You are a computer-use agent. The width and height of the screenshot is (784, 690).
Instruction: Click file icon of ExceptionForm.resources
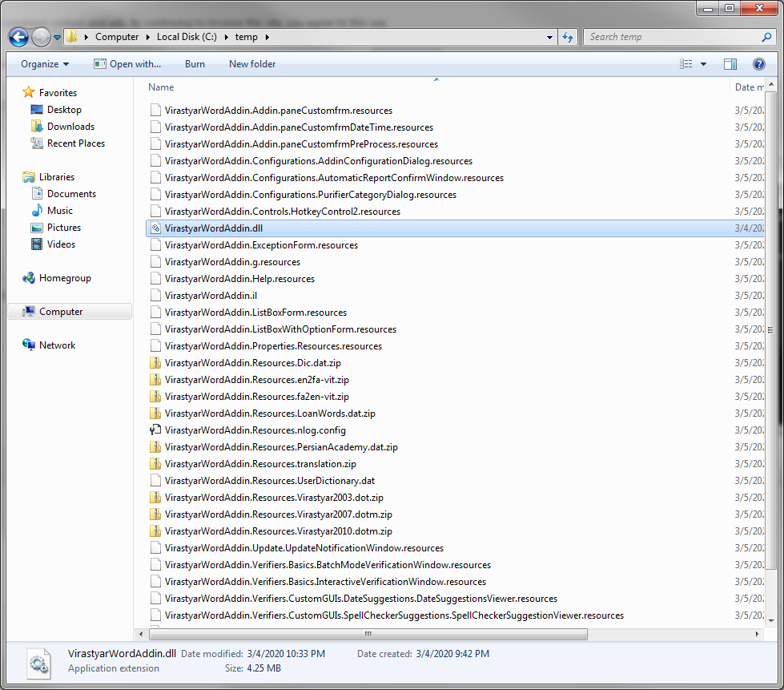tap(155, 244)
